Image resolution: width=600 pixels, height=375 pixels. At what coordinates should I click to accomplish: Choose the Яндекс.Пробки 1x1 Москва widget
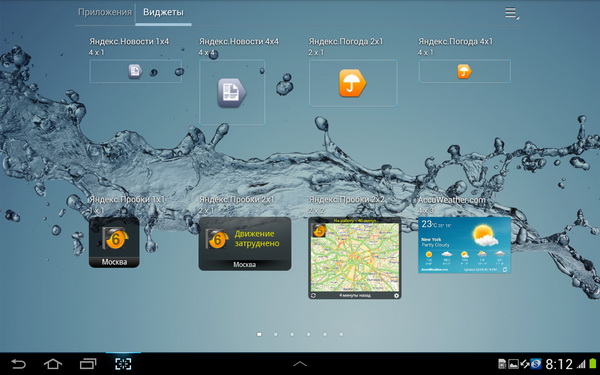114,242
